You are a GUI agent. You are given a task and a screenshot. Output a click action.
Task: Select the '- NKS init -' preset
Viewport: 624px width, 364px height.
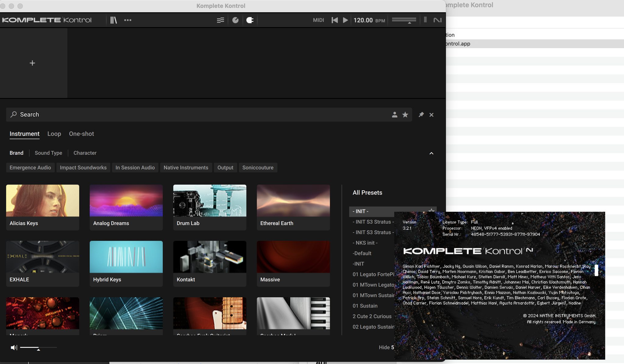(365, 243)
